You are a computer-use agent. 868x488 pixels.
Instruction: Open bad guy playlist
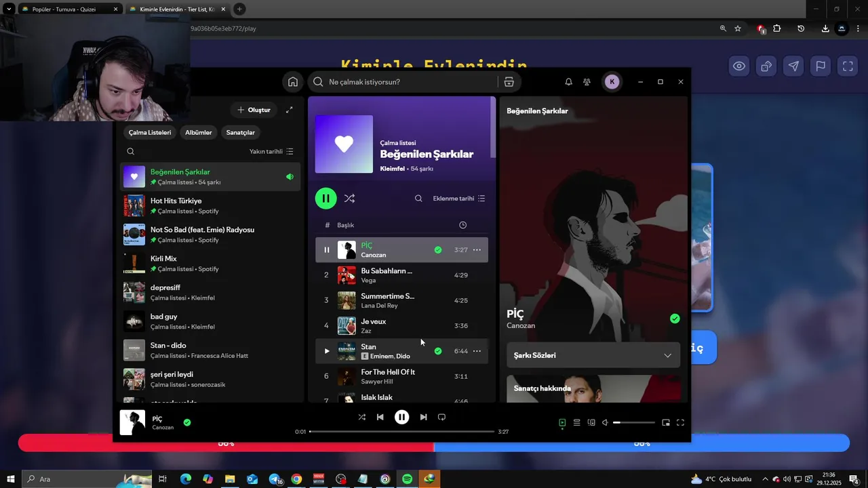point(210,321)
